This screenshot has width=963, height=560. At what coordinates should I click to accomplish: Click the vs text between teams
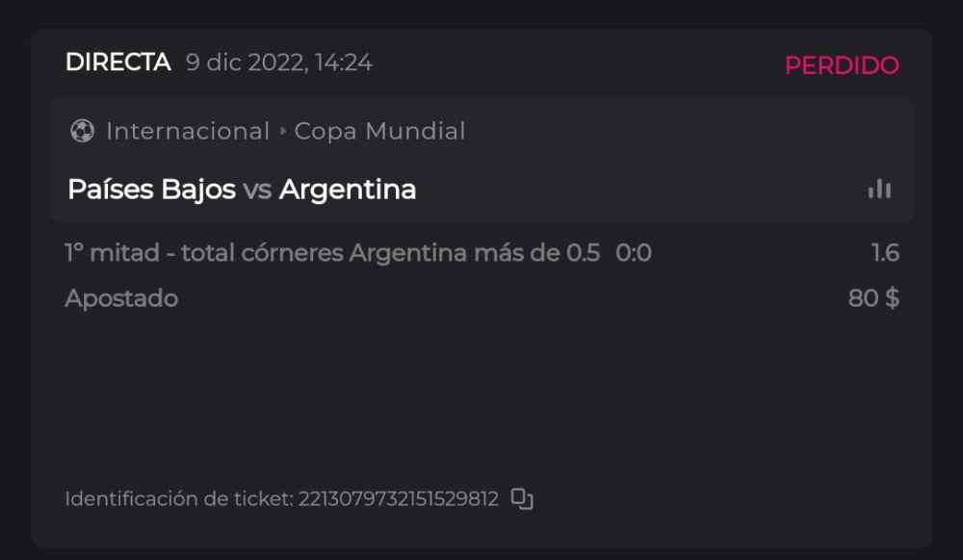coord(257,190)
